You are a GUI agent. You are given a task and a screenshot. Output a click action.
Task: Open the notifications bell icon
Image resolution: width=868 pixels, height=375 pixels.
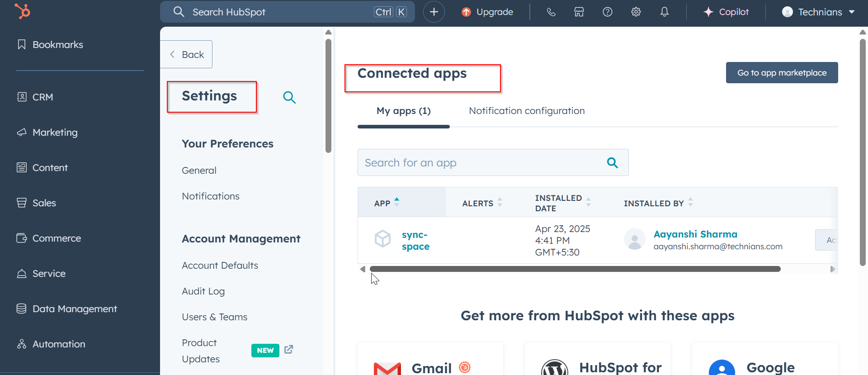(664, 12)
